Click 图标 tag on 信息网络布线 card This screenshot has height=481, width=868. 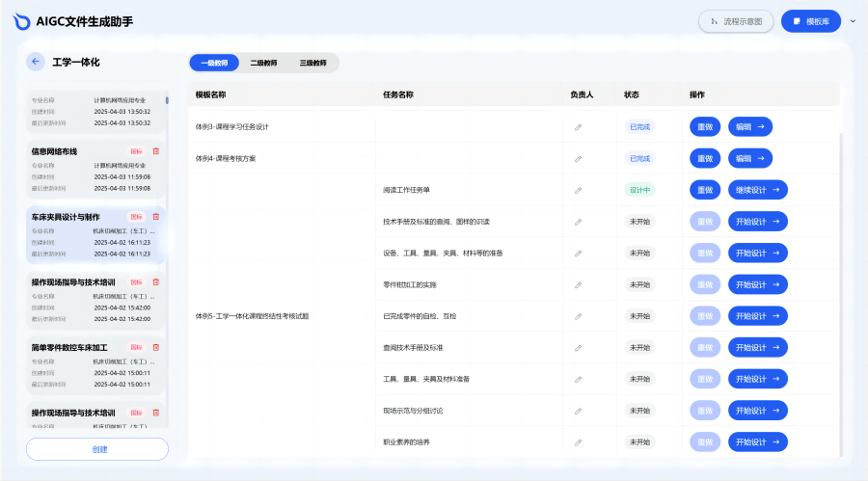point(136,151)
